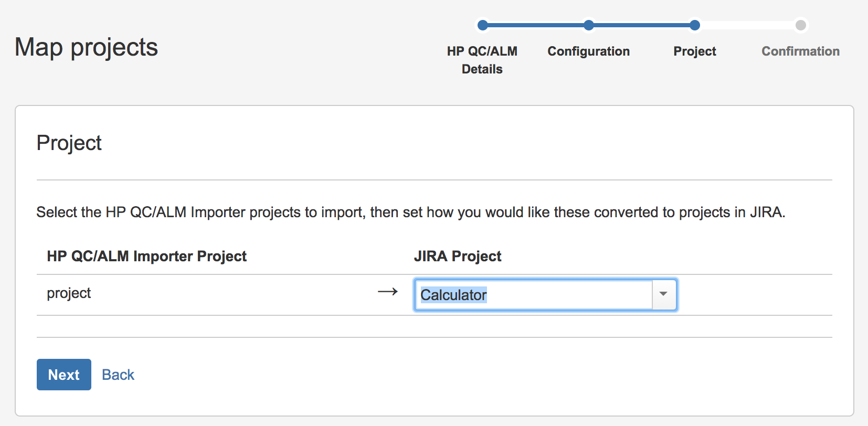The width and height of the screenshot is (868, 426).
Task: Click the 'HP QC/ALM Importer Project' column header
Action: (x=147, y=256)
